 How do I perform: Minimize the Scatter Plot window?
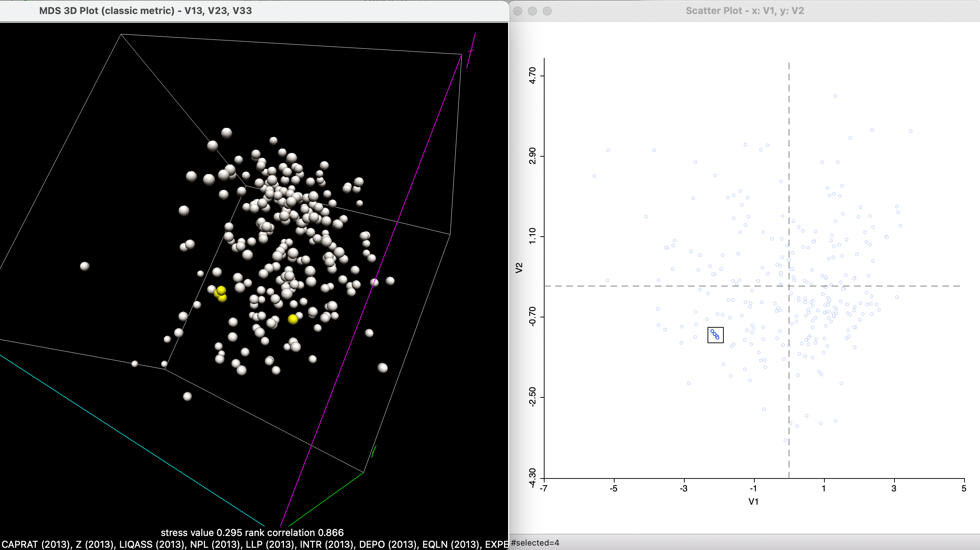click(x=532, y=11)
